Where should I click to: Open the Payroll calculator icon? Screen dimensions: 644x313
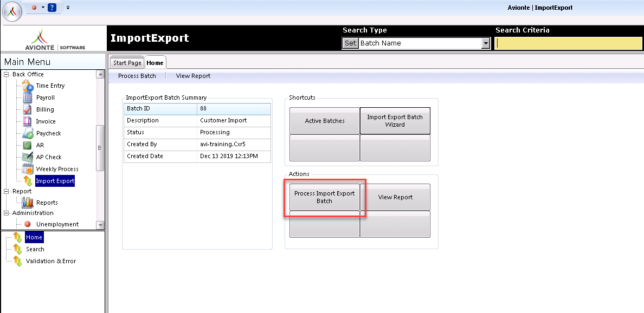pyautogui.click(x=28, y=97)
